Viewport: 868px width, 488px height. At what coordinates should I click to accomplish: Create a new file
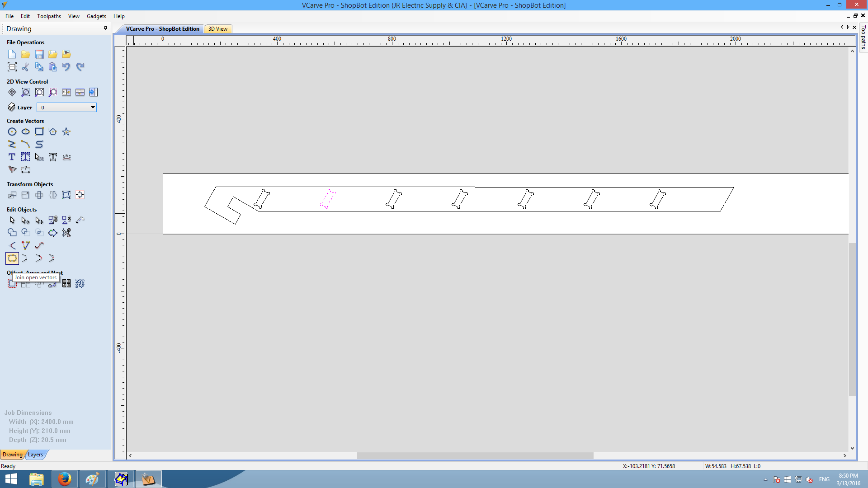pyautogui.click(x=12, y=54)
